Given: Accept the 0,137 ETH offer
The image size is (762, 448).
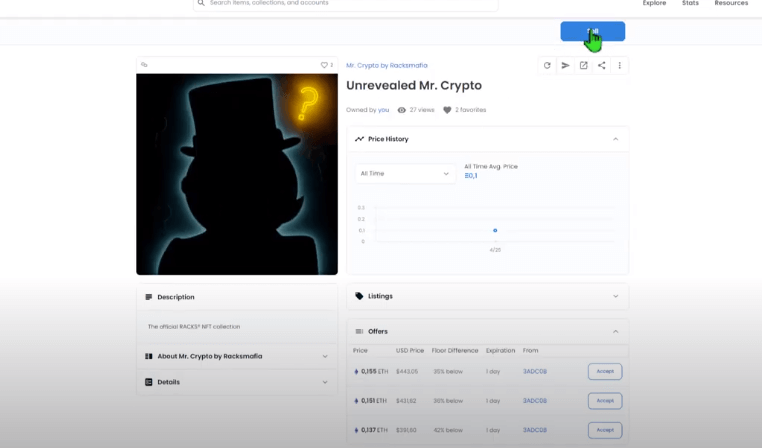Looking at the screenshot, I should point(605,430).
